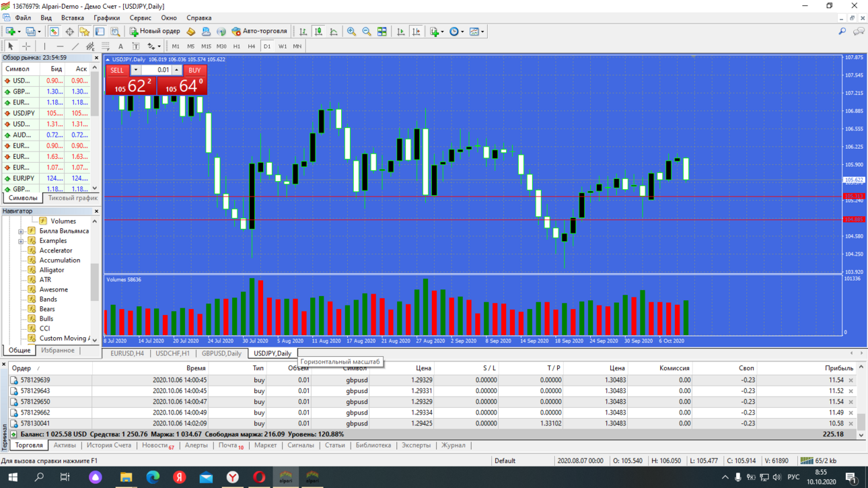Toggle chart shift from right border
This screenshot has width=868, height=488.
click(x=417, y=32)
